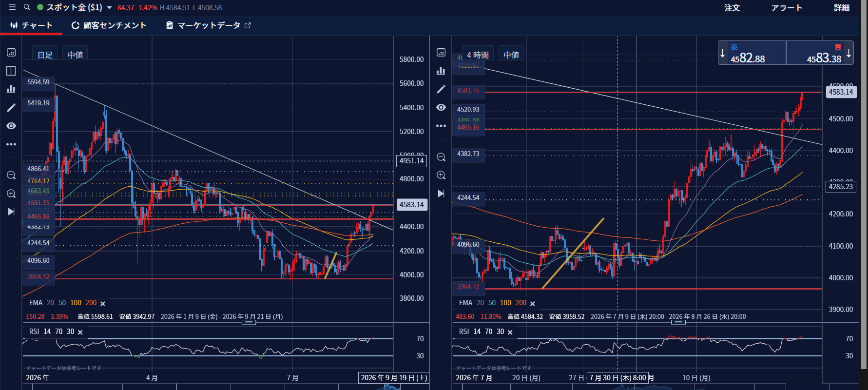Click the vertical scrollbar at window edge

(x=864, y=184)
